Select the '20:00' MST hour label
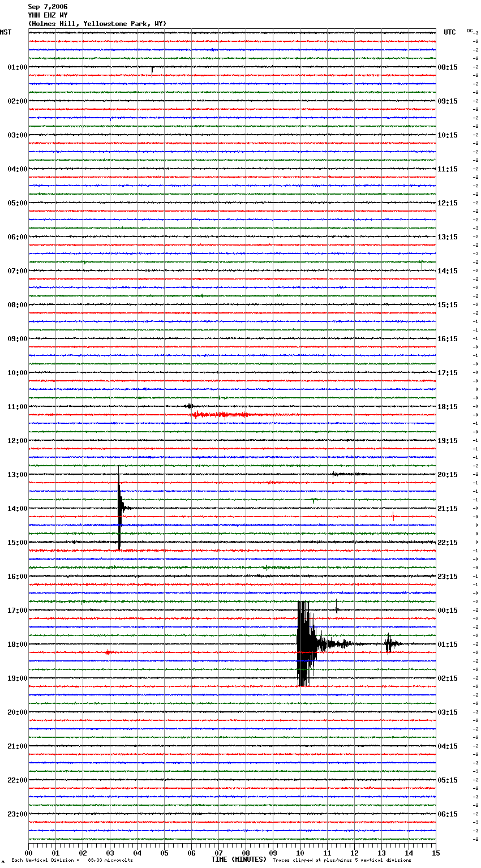481x868 pixels. click(x=18, y=712)
